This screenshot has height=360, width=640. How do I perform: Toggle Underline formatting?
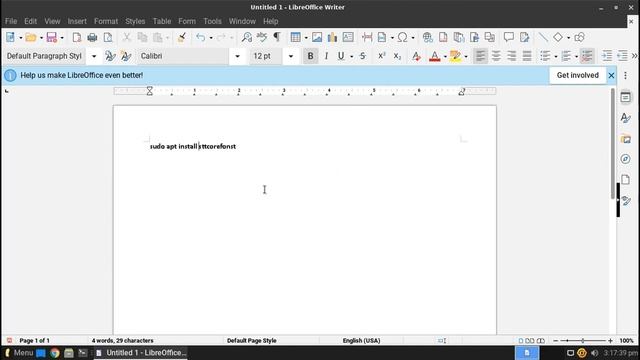coord(341,56)
